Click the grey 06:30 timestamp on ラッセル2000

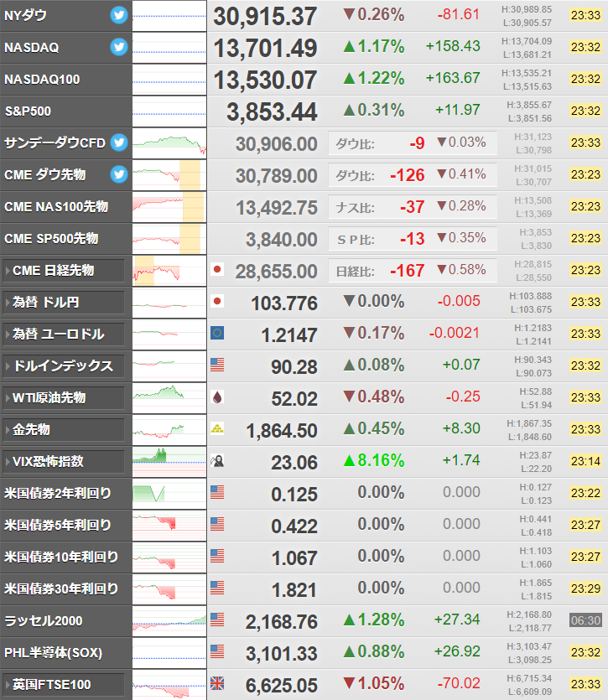point(585,620)
